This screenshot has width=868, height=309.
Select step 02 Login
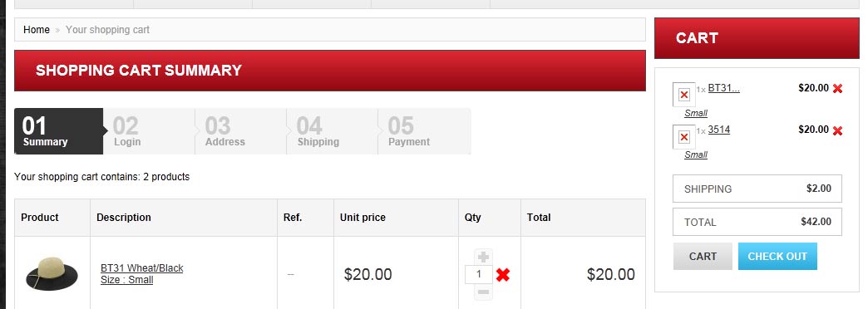(x=150, y=131)
